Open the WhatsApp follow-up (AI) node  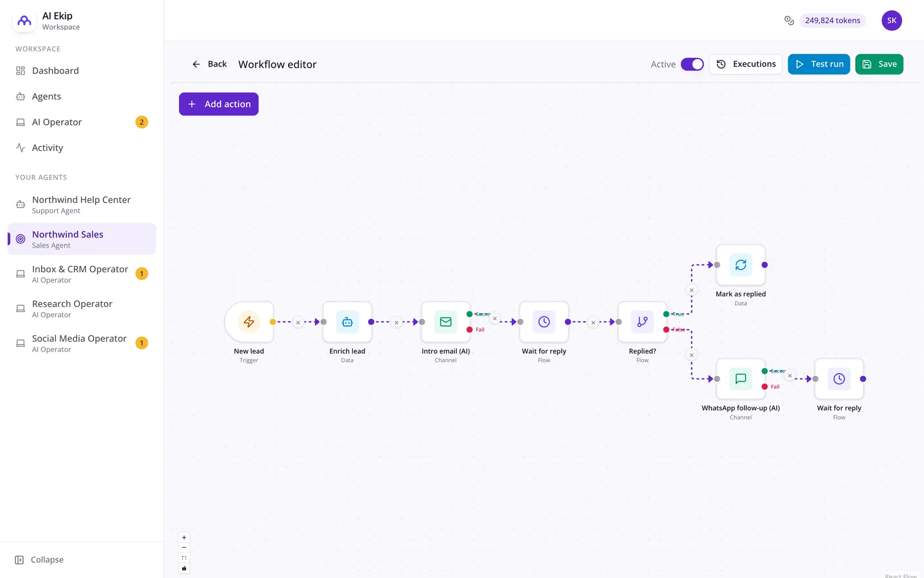point(741,379)
